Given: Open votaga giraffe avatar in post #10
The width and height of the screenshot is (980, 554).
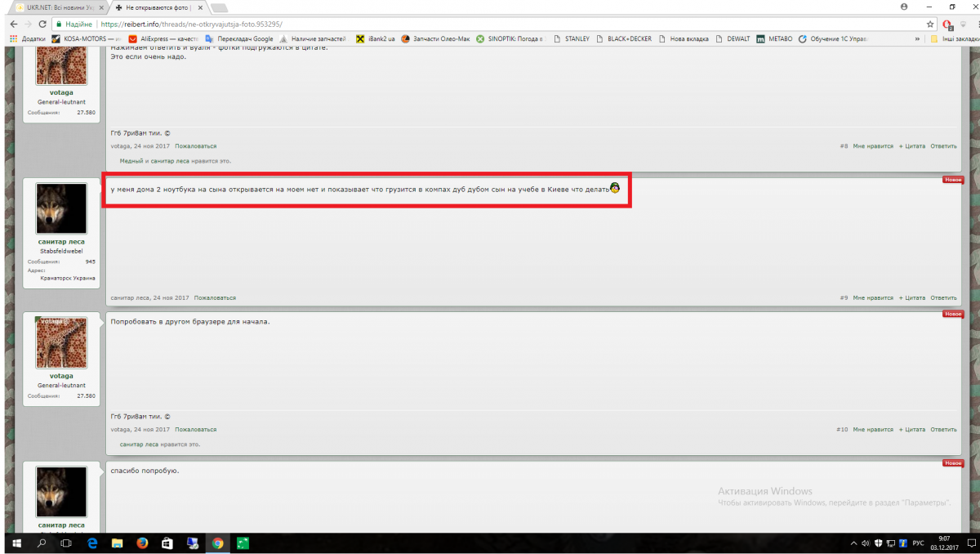Looking at the screenshot, I should (x=61, y=342).
